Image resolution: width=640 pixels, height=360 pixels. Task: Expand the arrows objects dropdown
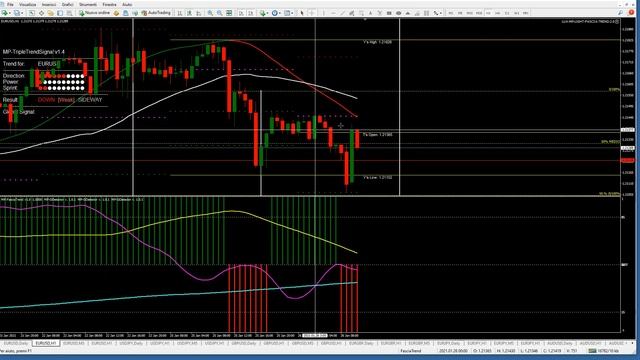441,13
